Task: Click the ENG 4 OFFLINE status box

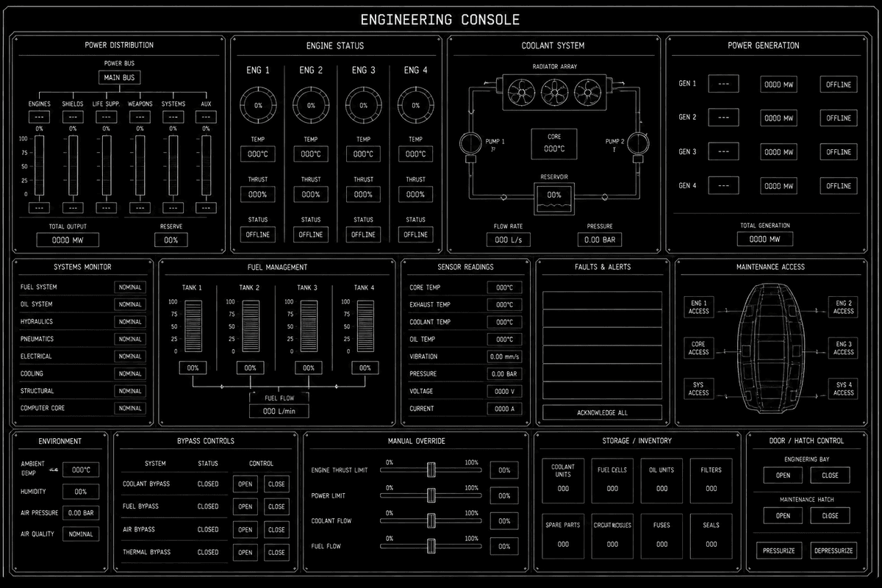Action: point(415,234)
